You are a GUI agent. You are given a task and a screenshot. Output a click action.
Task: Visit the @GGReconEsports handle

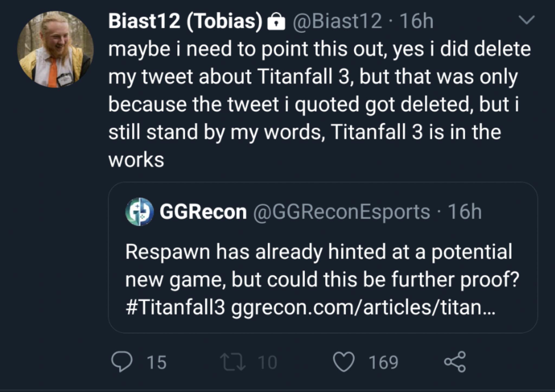tap(342, 212)
